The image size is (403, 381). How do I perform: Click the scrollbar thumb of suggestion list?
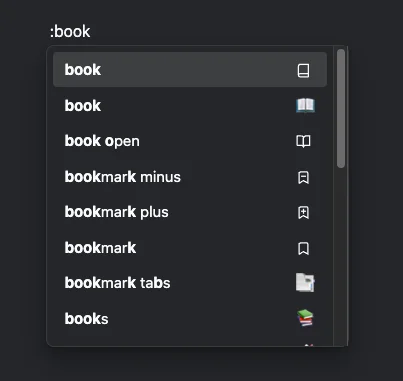(341, 108)
